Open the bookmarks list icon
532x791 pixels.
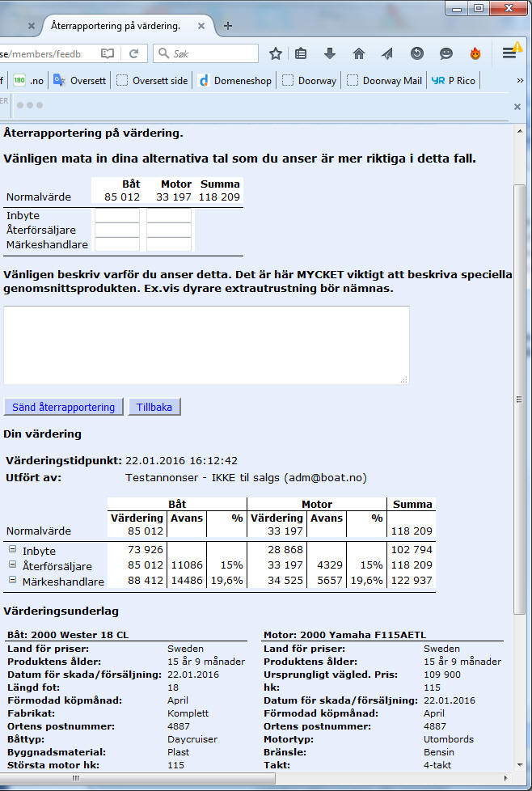(x=301, y=54)
